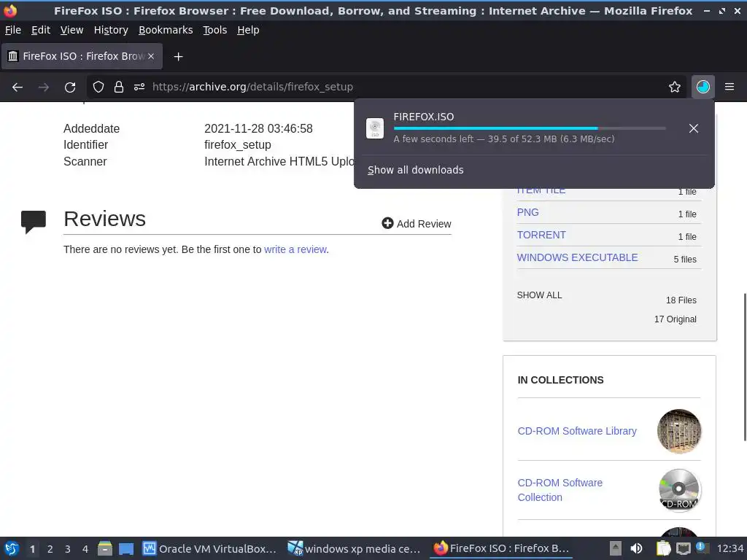Click the 17 Original text

point(675,319)
